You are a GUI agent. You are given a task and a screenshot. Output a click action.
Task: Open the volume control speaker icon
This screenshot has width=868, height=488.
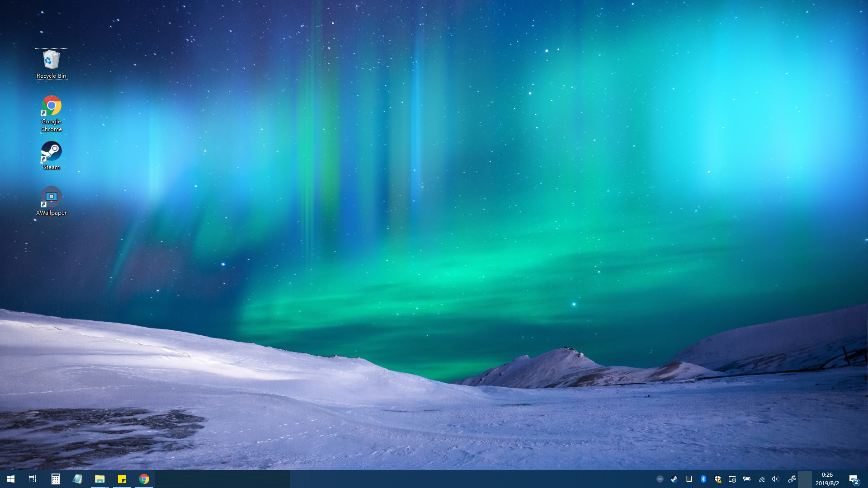(x=776, y=479)
